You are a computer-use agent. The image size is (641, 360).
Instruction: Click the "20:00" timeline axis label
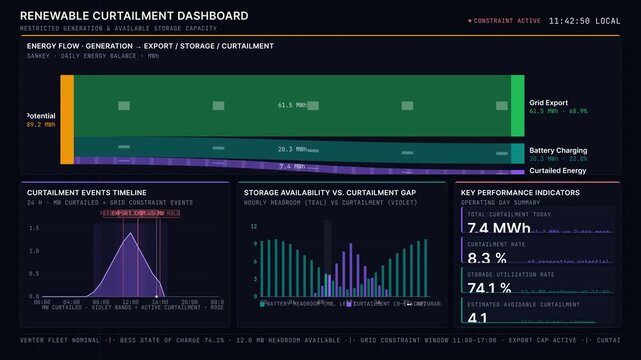pyautogui.click(x=189, y=302)
